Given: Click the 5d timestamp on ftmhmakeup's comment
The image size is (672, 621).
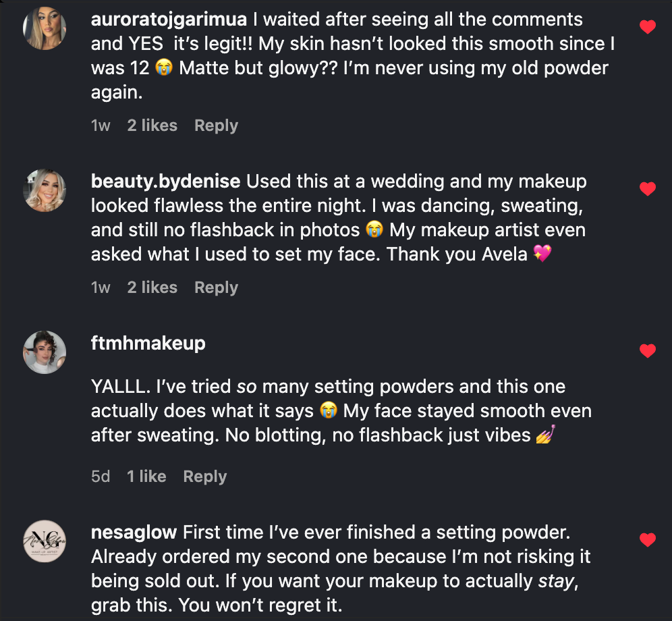Looking at the screenshot, I should (101, 477).
